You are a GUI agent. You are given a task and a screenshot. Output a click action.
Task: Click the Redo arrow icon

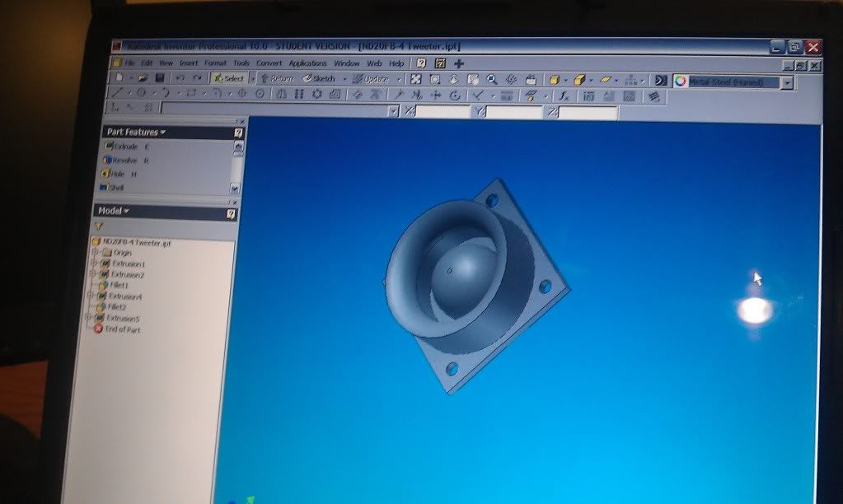pos(197,78)
